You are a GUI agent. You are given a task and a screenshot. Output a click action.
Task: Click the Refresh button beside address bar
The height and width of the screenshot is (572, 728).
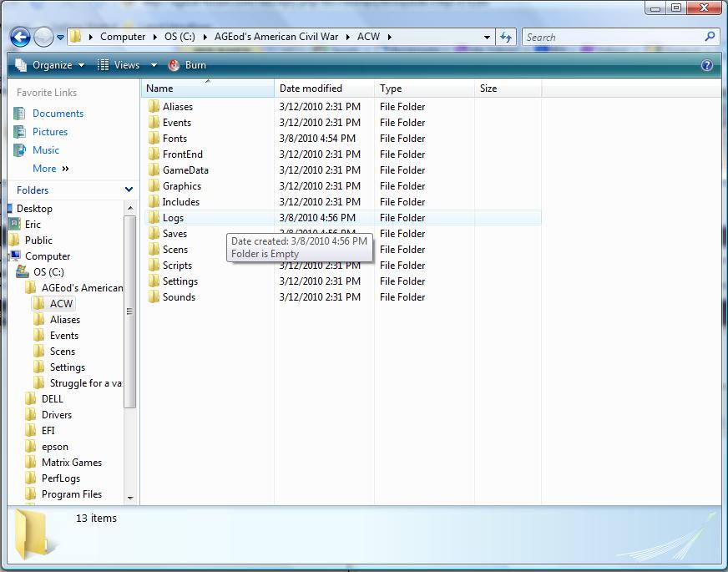point(506,37)
